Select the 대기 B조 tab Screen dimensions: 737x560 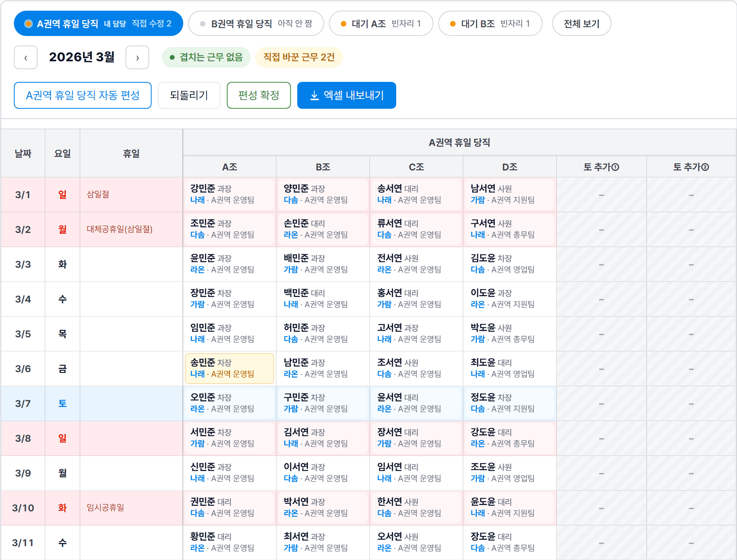[x=490, y=23]
